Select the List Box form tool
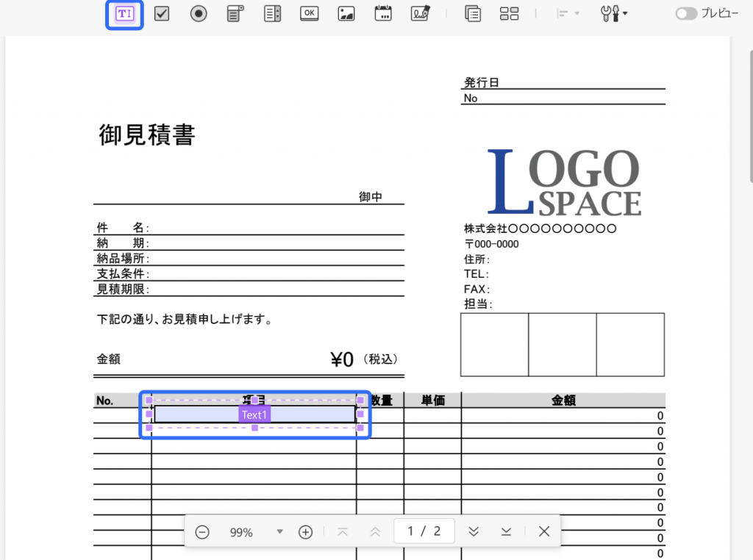 (x=272, y=13)
